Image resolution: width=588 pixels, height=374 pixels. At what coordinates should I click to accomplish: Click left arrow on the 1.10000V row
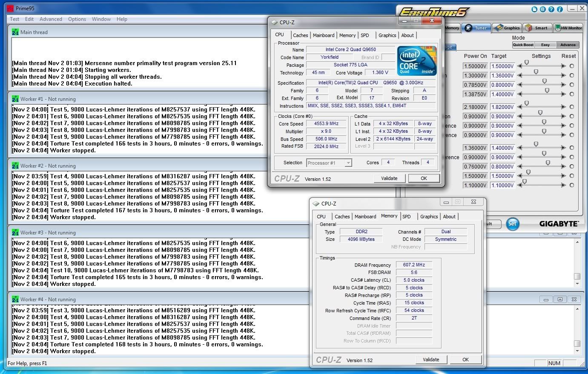click(x=519, y=186)
